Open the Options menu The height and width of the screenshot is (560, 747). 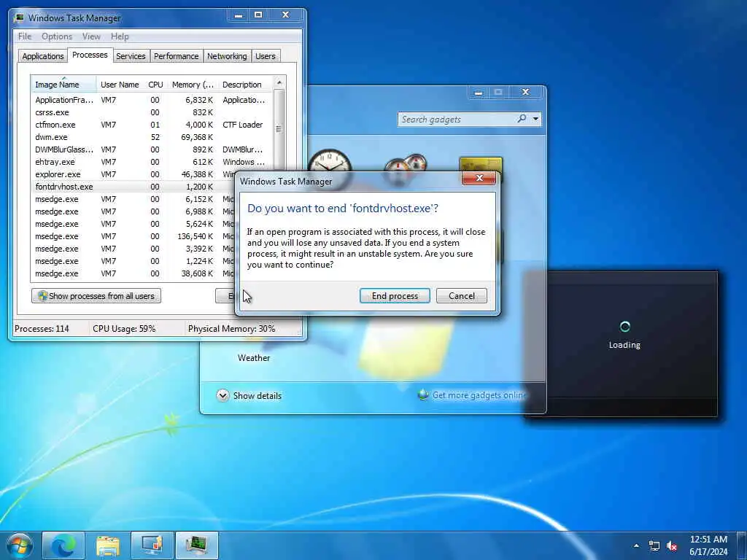[x=57, y=36]
